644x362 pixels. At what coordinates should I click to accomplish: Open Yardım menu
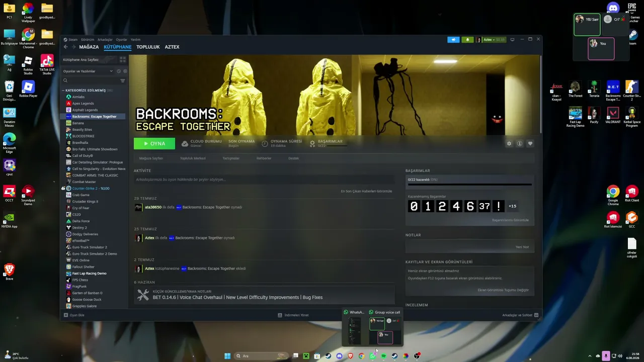(x=135, y=40)
